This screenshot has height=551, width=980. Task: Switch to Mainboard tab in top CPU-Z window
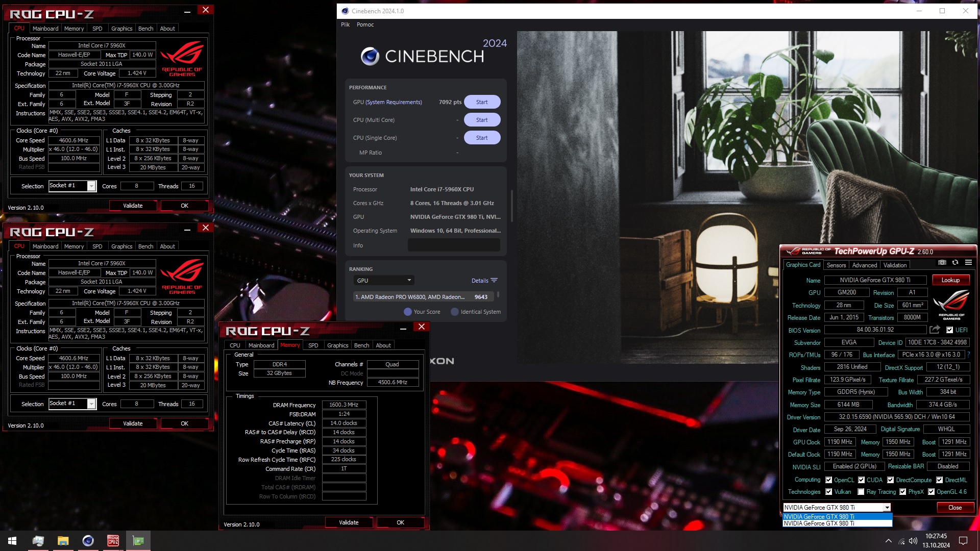click(x=45, y=29)
